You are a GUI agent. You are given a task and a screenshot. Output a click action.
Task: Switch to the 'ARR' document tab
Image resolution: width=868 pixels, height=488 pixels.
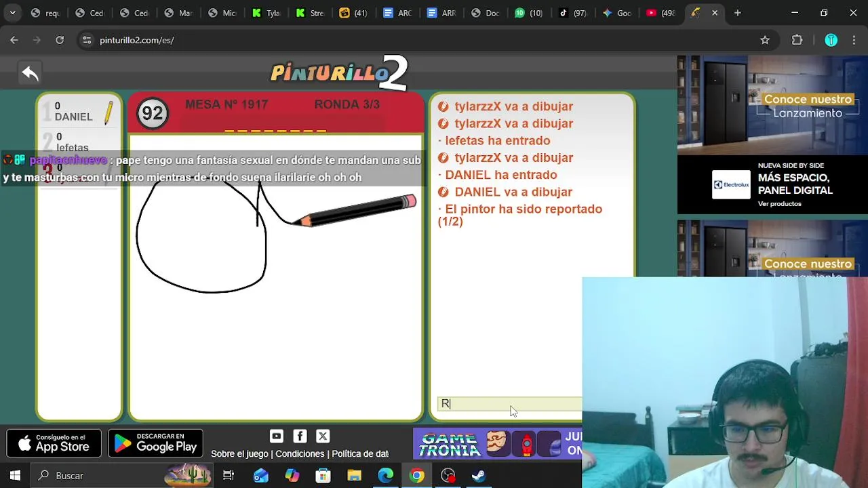click(443, 13)
